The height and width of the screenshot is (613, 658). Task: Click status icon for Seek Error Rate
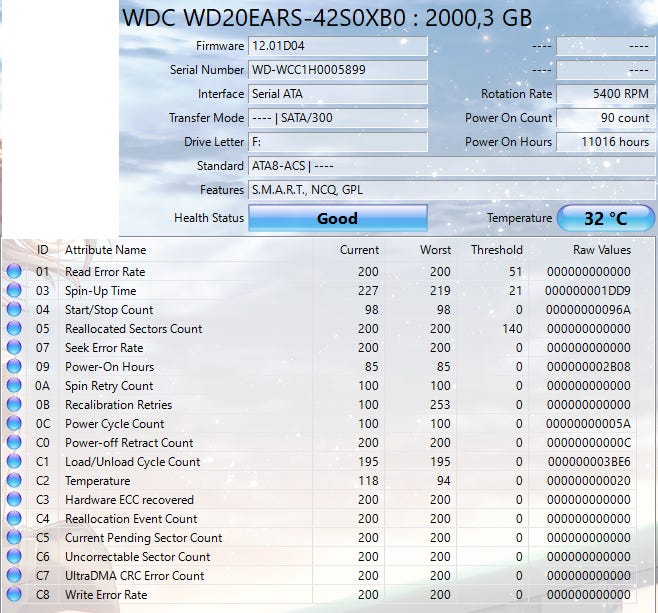(14, 347)
